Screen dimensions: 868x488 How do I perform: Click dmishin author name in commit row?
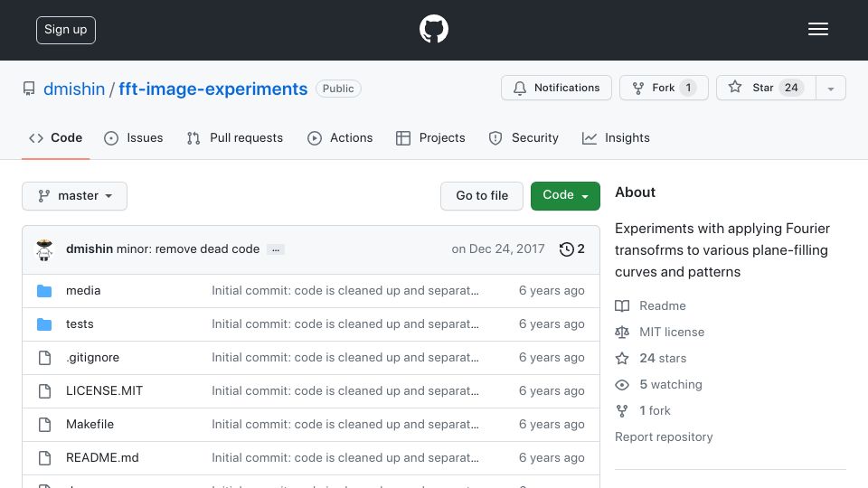[x=90, y=249]
